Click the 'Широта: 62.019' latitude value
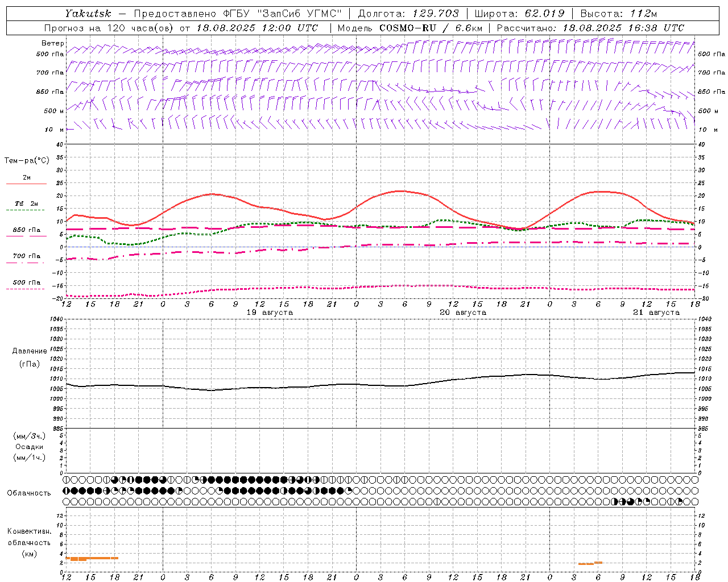Image resolution: width=728 pixels, height=582 pixels. (x=519, y=14)
